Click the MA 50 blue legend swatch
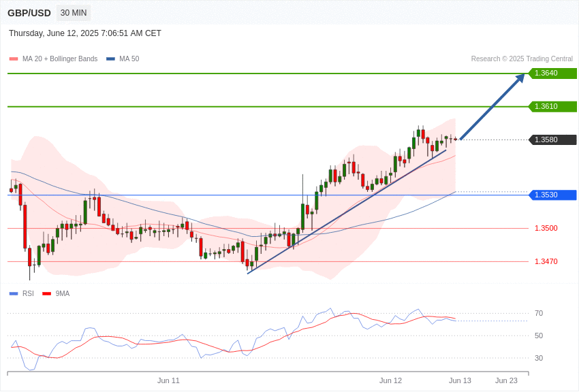The image size is (579, 392). click(x=110, y=59)
